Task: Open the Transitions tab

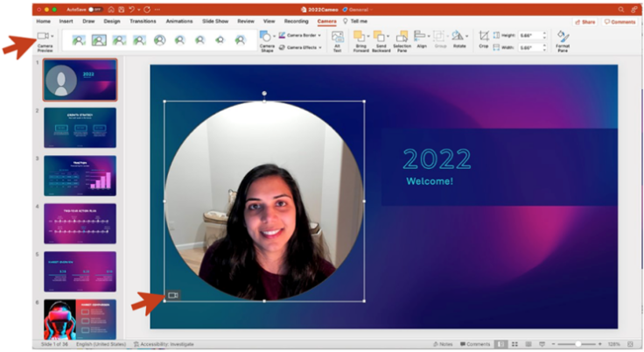Action: pos(143,21)
